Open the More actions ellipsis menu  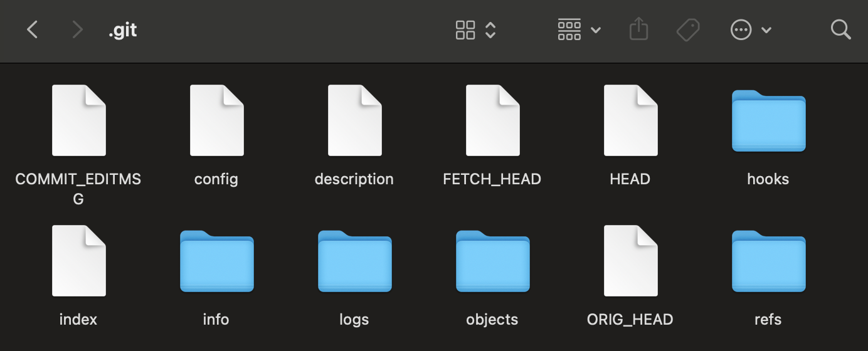tap(741, 29)
